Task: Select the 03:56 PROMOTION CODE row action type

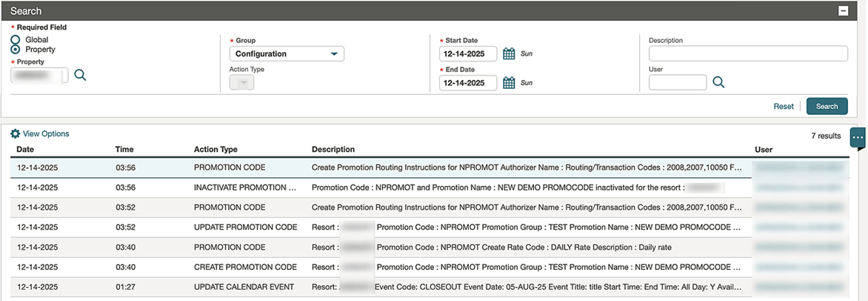Action: pyautogui.click(x=230, y=167)
